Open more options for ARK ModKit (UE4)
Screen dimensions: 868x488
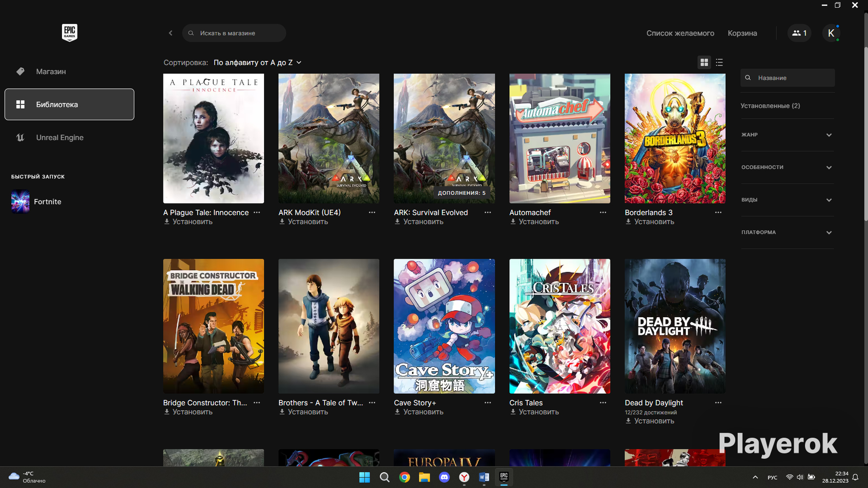(372, 212)
